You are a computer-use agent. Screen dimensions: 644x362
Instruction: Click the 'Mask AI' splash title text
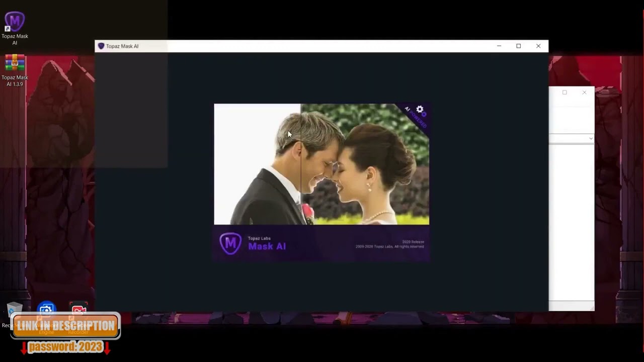pyautogui.click(x=267, y=246)
